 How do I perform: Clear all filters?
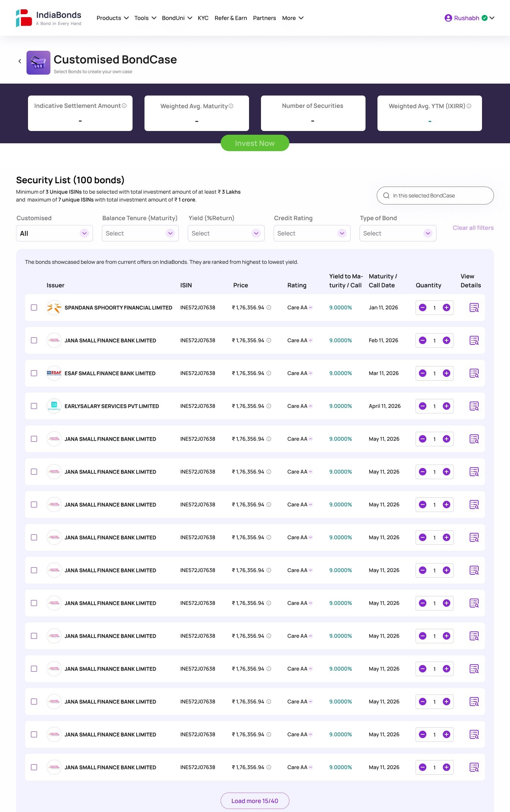coord(473,228)
